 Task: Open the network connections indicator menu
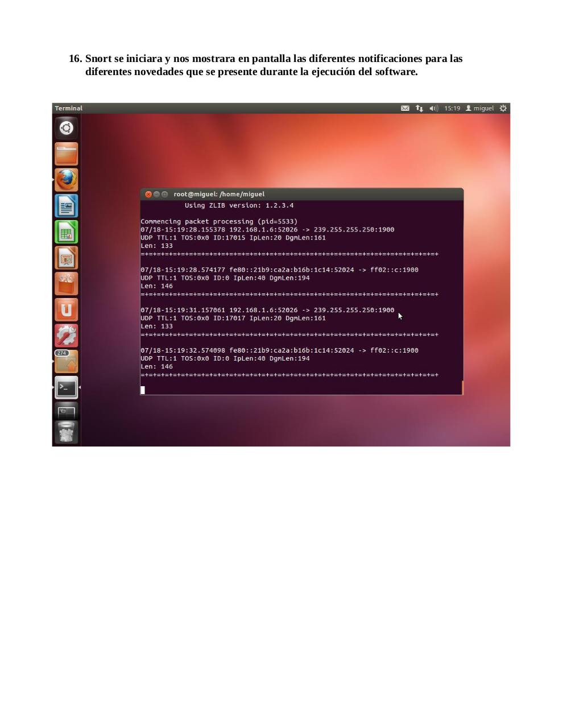419,108
